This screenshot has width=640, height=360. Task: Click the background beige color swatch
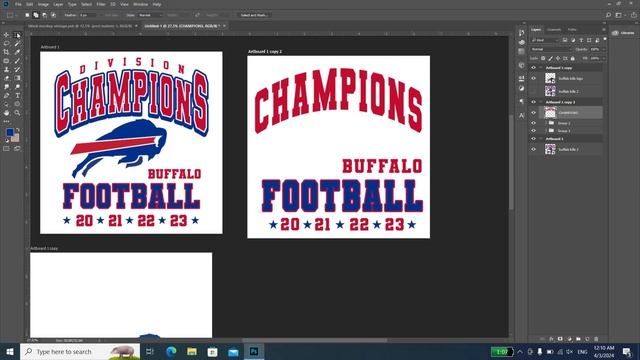tap(16, 138)
